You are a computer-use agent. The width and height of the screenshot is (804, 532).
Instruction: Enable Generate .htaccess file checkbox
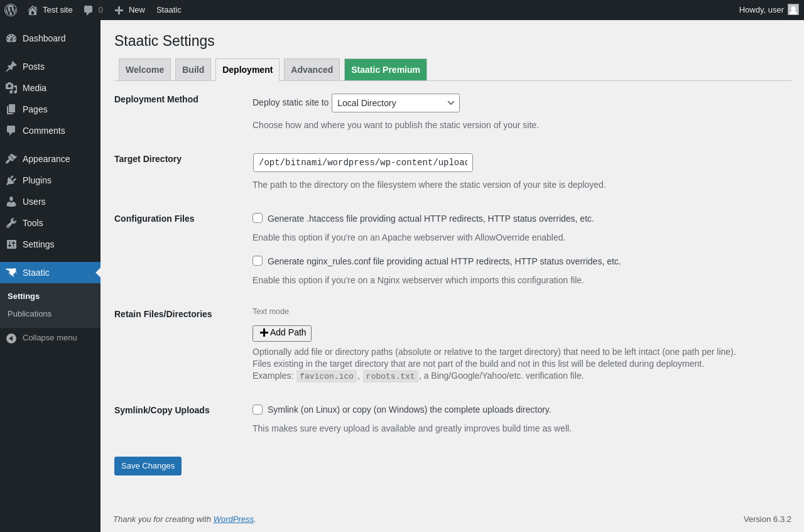point(258,218)
